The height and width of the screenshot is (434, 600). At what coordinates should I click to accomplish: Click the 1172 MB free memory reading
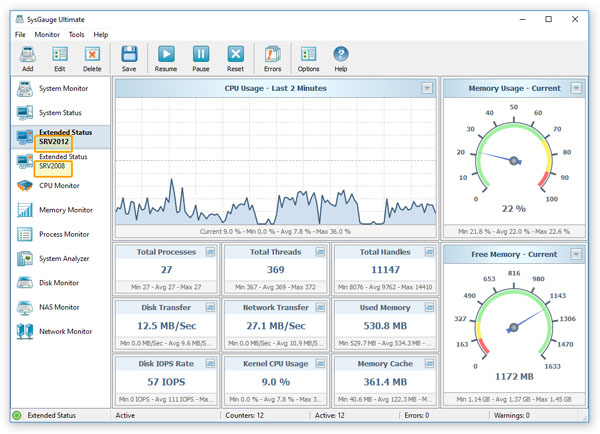tap(514, 377)
